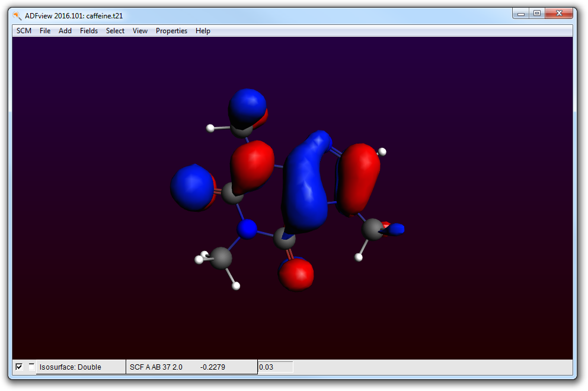Screen dimensions: 588x391
Task: Tick the small unchecked box beside Isosurface
Action: tap(31, 367)
